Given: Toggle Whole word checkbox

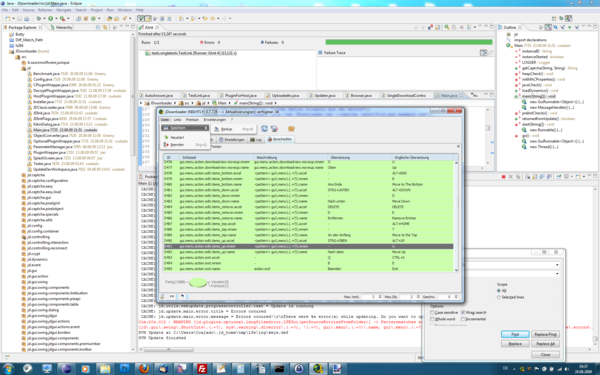Looking at the screenshot, I should pyautogui.click(x=432, y=319).
